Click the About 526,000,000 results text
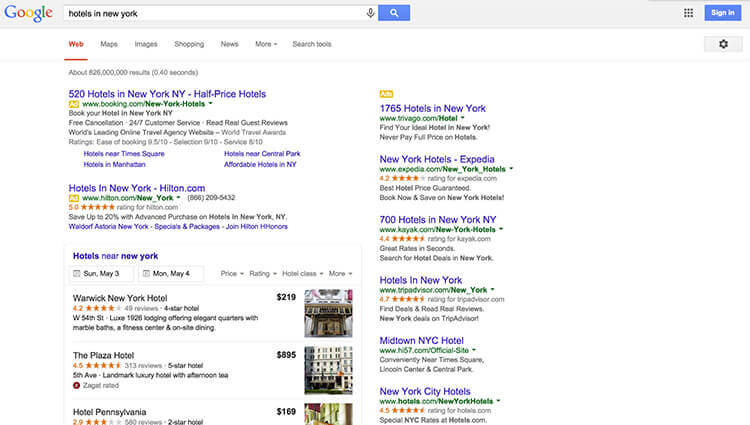This screenshot has width=750, height=425. click(133, 72)
